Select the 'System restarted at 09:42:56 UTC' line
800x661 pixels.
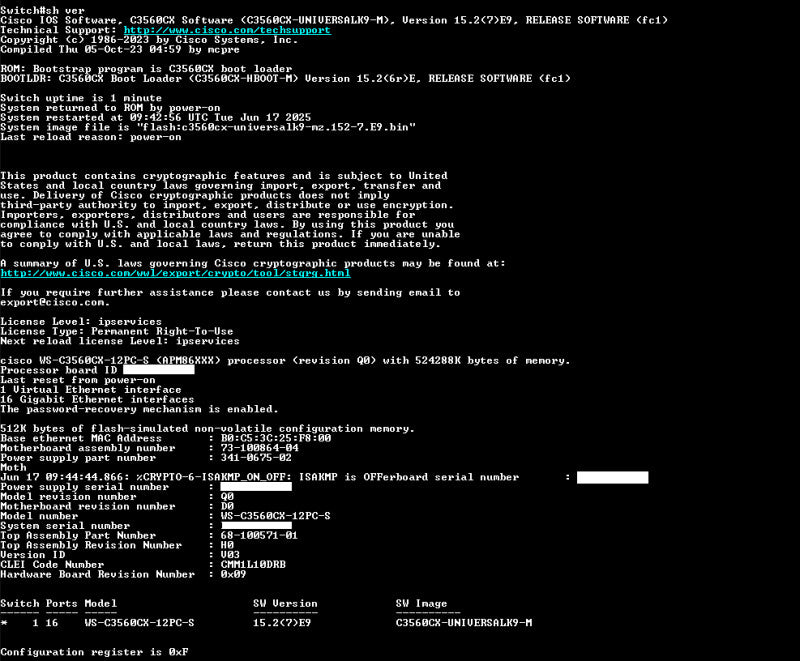coord(156,118)
